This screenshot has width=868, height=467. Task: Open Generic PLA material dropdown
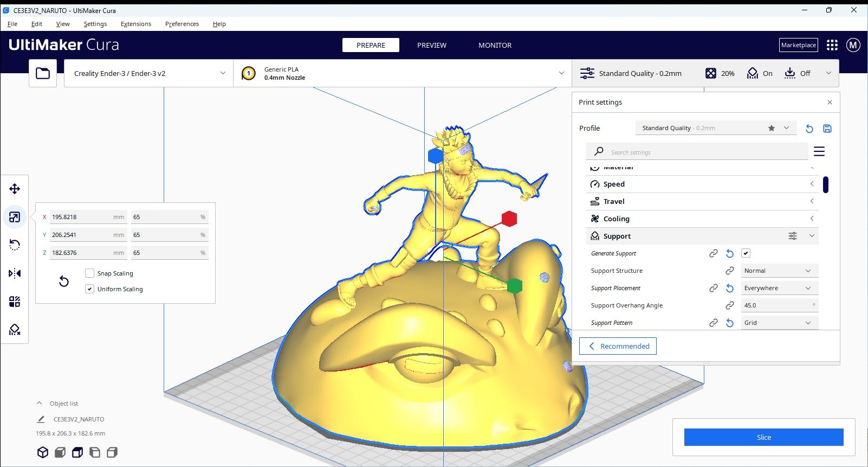403,73
